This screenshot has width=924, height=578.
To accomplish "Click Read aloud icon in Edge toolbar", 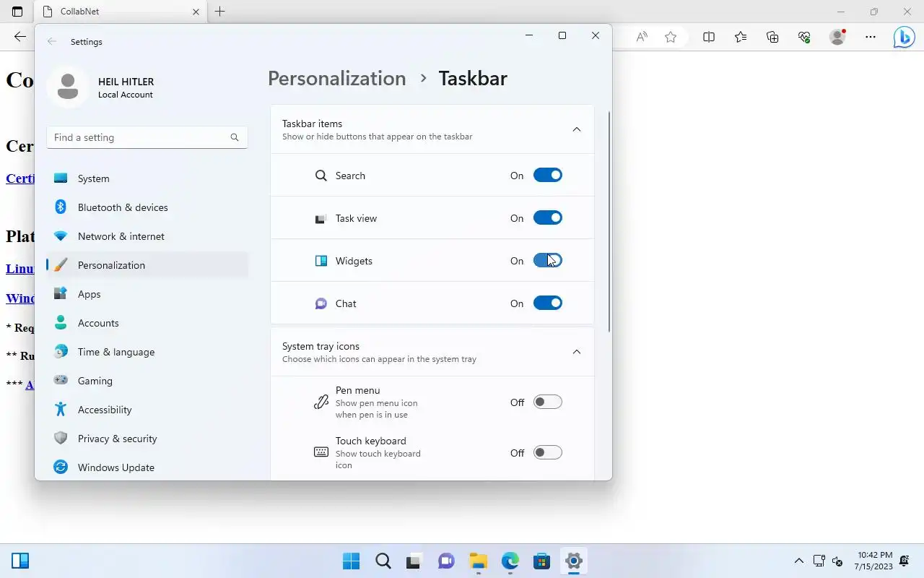I will [642, 37].
